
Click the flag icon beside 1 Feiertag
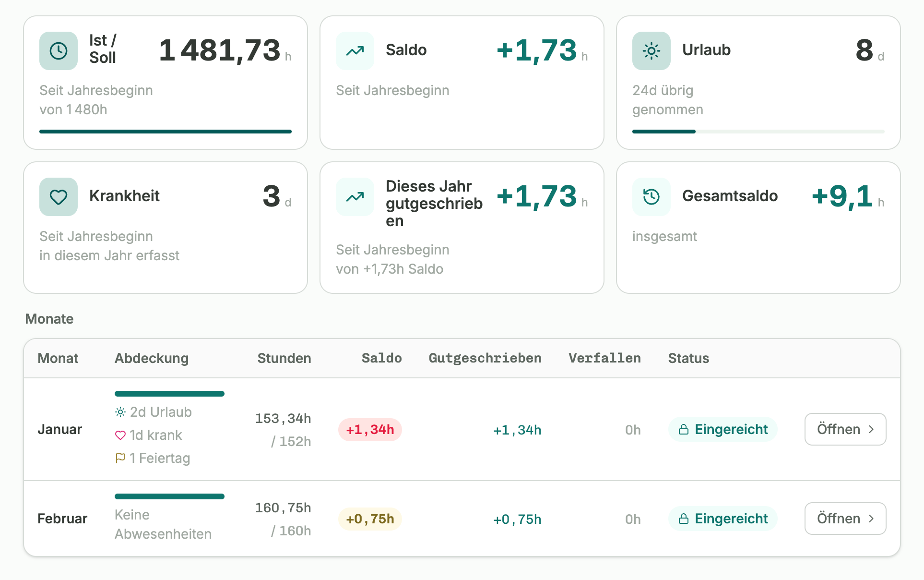(120, 458)
